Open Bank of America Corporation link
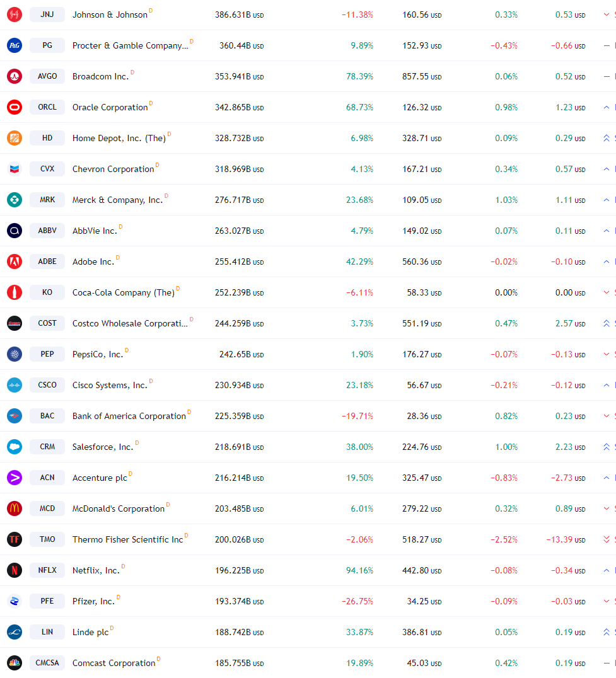This screenshot has height=678, width=616. 129,416
